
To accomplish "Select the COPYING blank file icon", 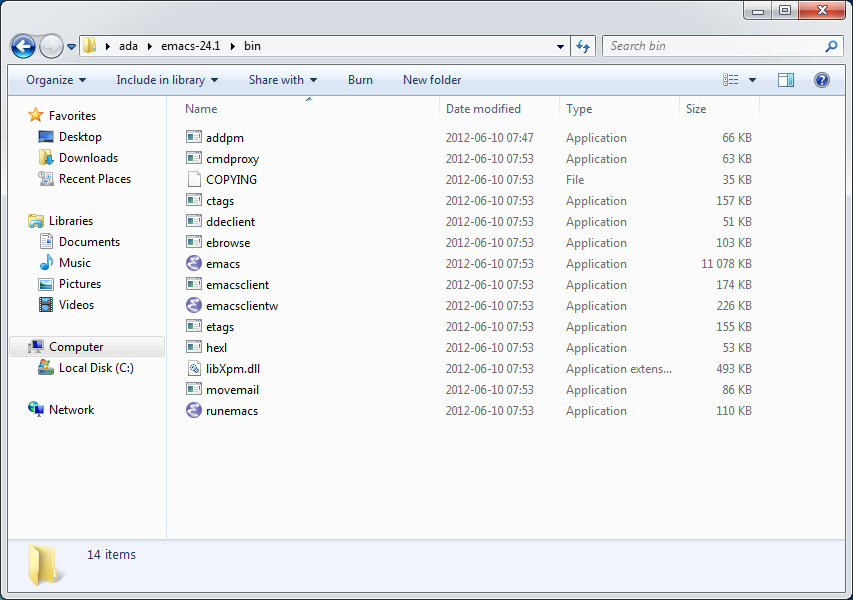I will coord(194,180).
